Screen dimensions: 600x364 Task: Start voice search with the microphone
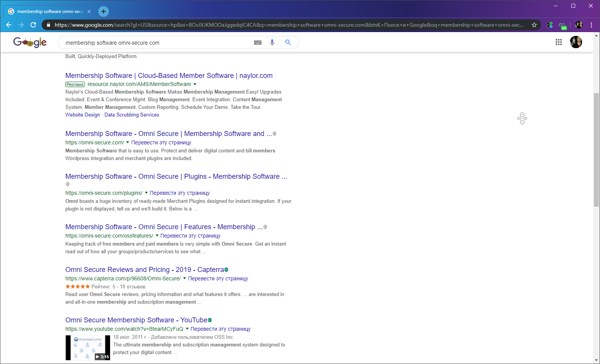pos(272,42)
